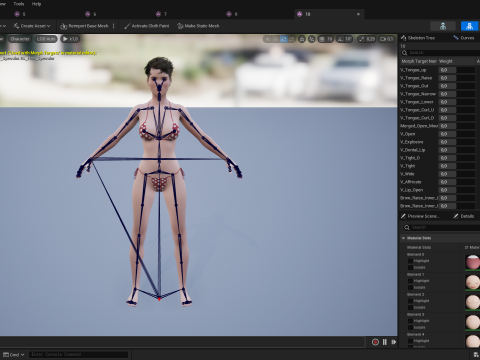Viewport: 480px width, 360px height.
Task: Click V_Tongue_up weight value
Action: pyautogui.click(x=447, y=70)
